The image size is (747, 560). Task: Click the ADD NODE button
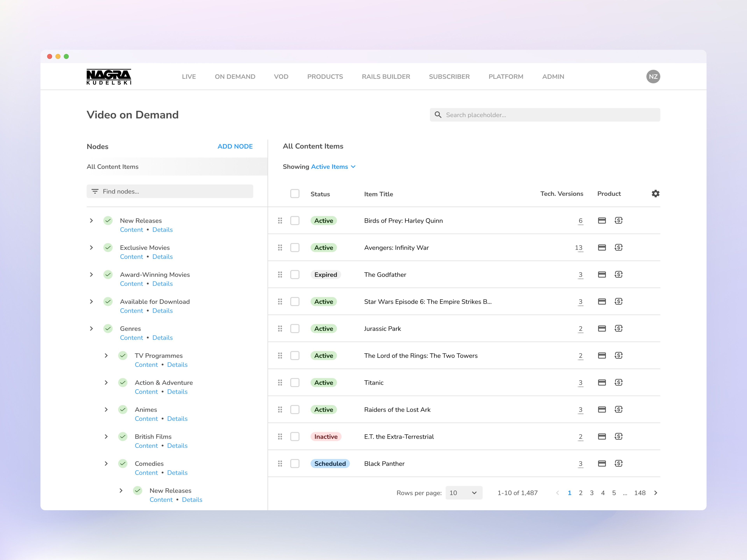pyautogui.click(x=235, y=146)
